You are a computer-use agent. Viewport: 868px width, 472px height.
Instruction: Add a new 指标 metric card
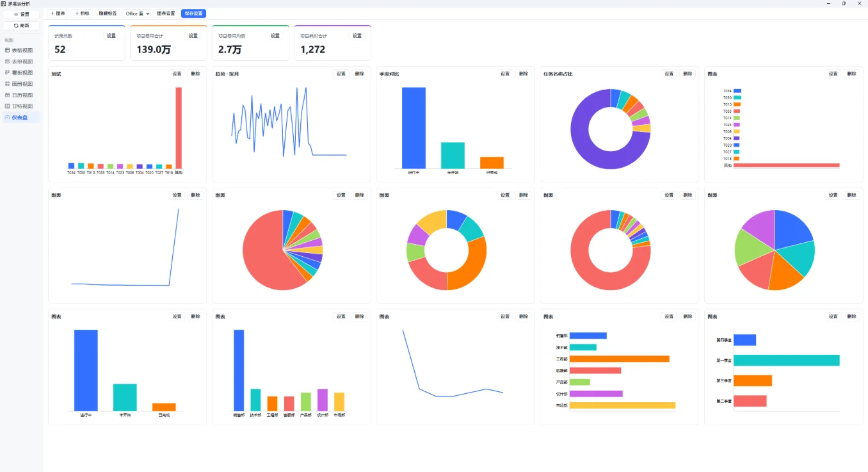point(82,13)
